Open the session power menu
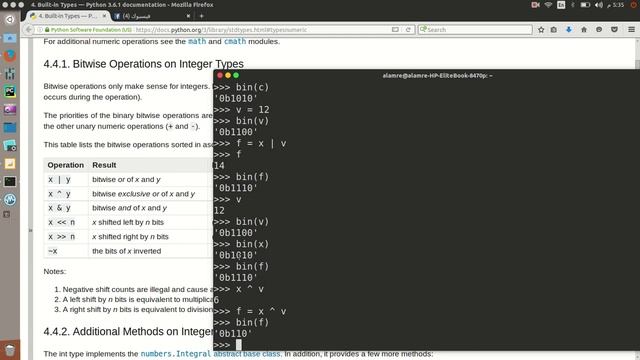 (x=634, y=5)
